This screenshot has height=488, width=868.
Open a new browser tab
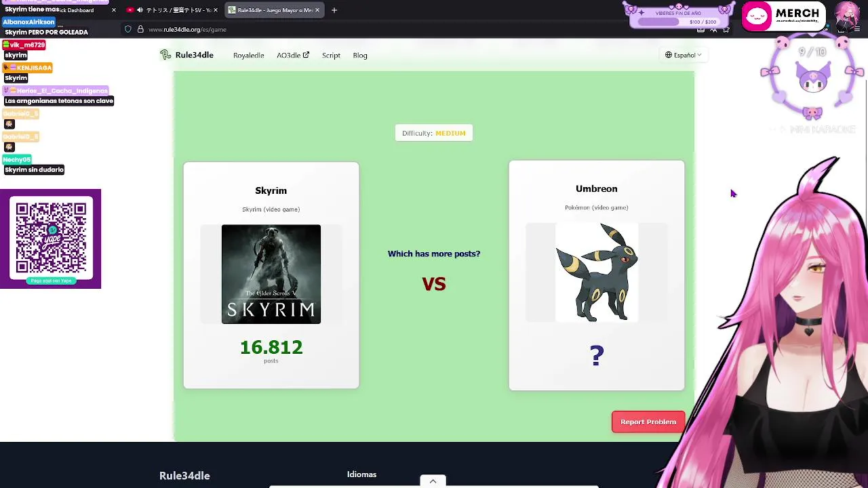point(334,10)
